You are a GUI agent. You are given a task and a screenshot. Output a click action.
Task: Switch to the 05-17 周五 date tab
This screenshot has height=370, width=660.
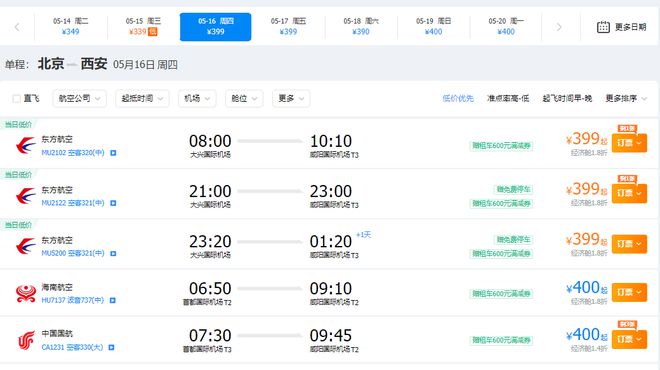[x=288, y=27]
